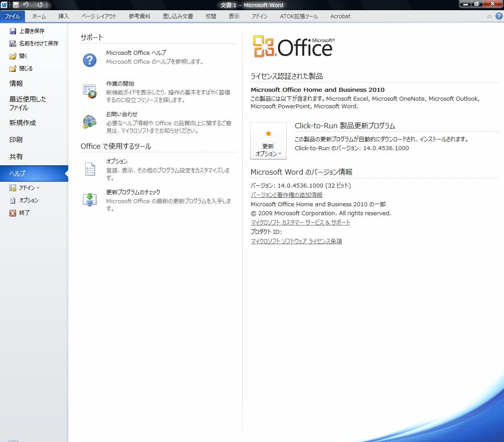
Task: Expand the アドイン dropdown arrow in sidebar
Action: 38,188
